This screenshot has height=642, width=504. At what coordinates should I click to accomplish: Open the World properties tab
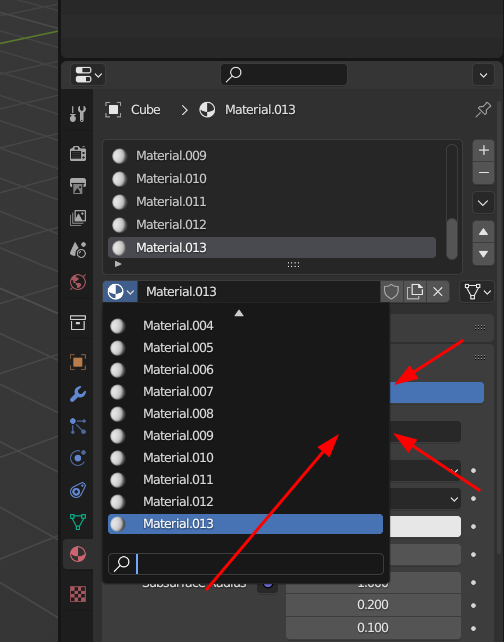pos(78,282)
